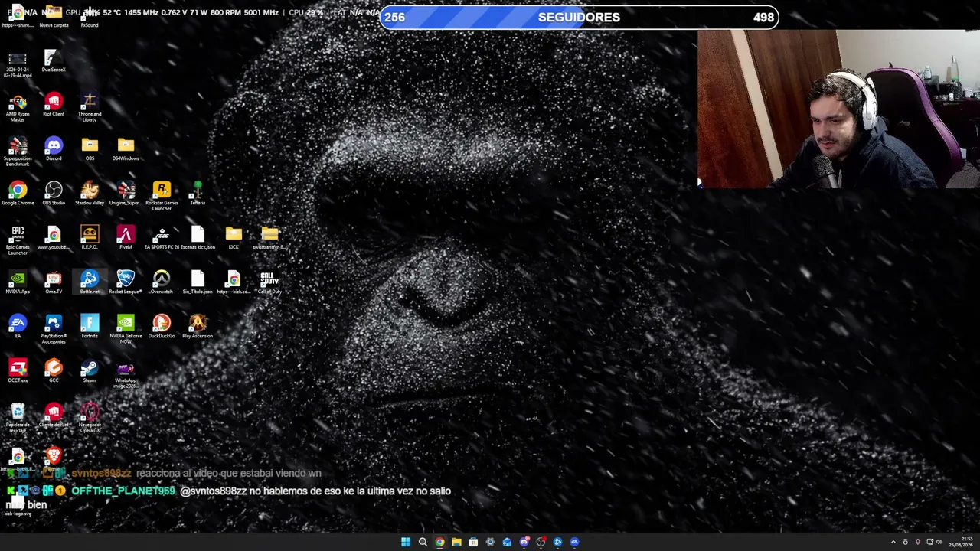Select the Ome.TV desktop icon
This screenshot has width=980, height=551.
click(x=54, y=282)
